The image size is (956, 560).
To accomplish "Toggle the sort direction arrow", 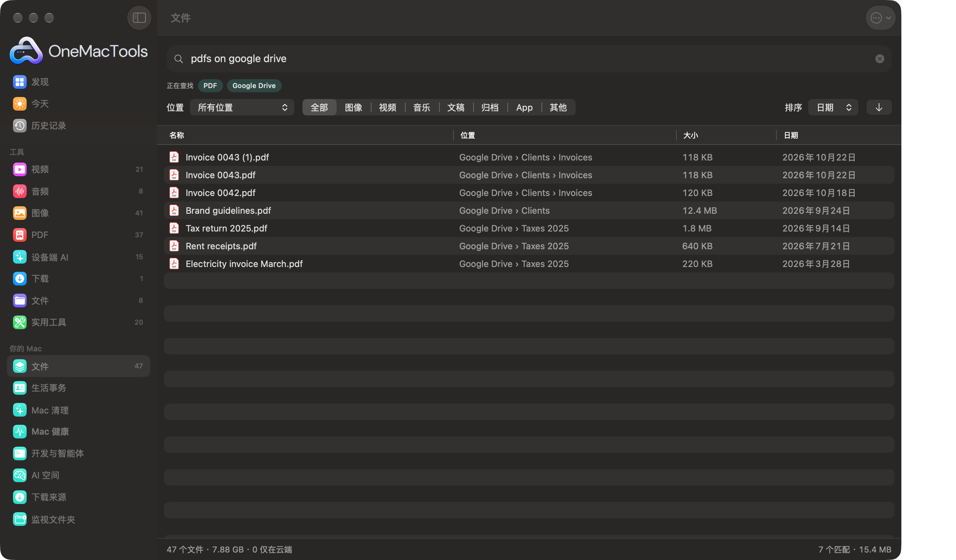I will (x=878, y=107).
